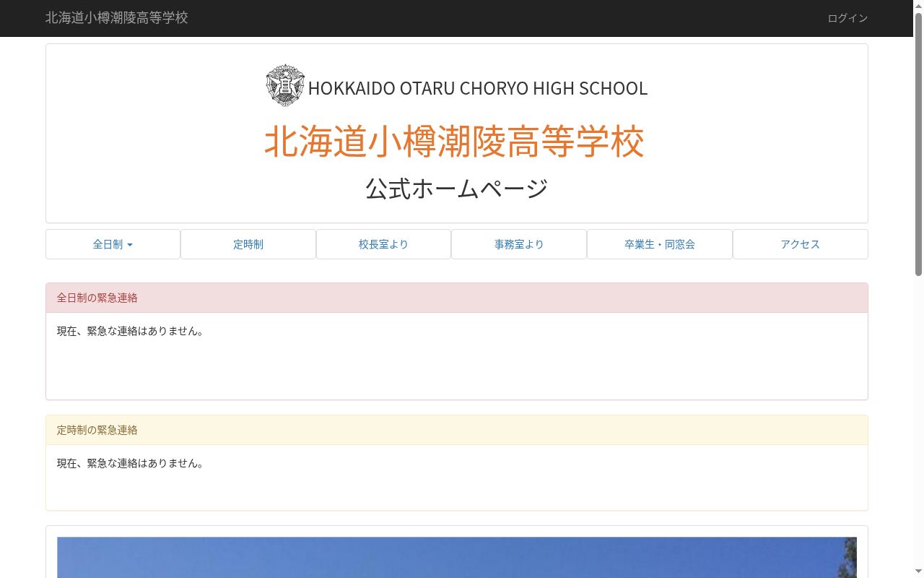The width and height of the screenshot is (924, 578).
Task: Click the HOKKAIDO OTARU CHORYO HIGH SCHOOL text
Action: pos(478,88)
